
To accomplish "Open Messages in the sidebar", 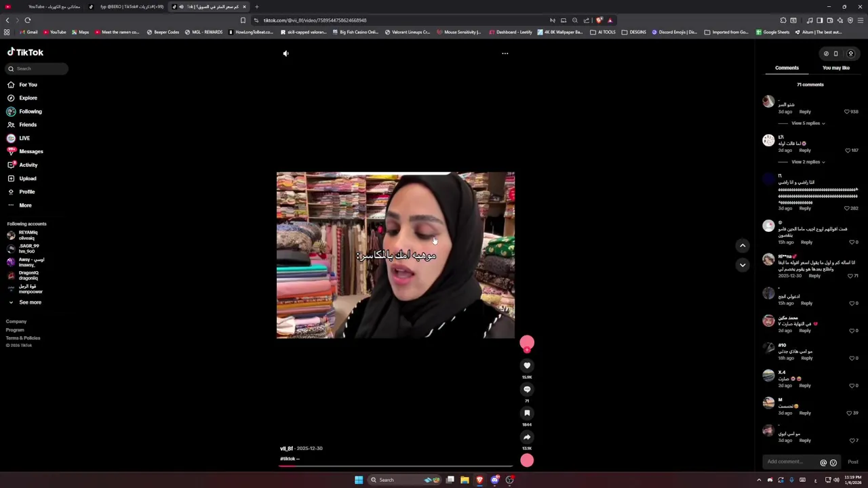I will click(31, 152).
